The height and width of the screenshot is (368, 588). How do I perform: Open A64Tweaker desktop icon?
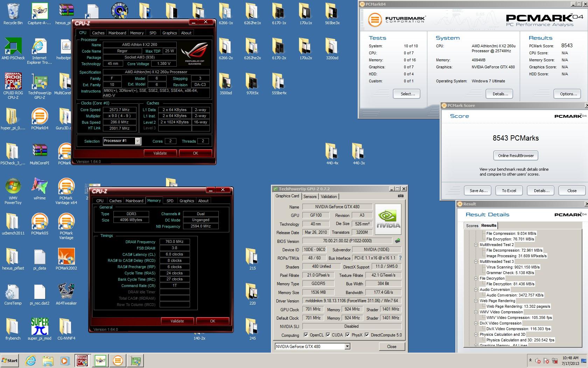[x=66, y=294]
